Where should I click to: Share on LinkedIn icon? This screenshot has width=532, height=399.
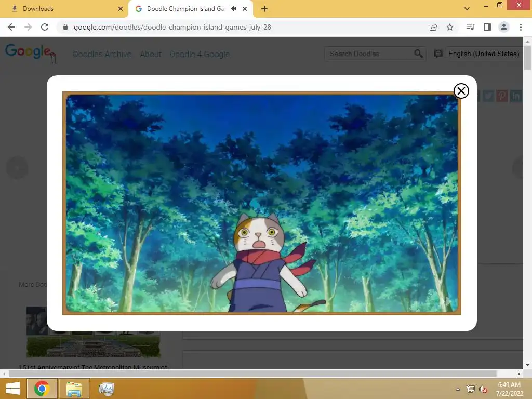pos(516,96)
